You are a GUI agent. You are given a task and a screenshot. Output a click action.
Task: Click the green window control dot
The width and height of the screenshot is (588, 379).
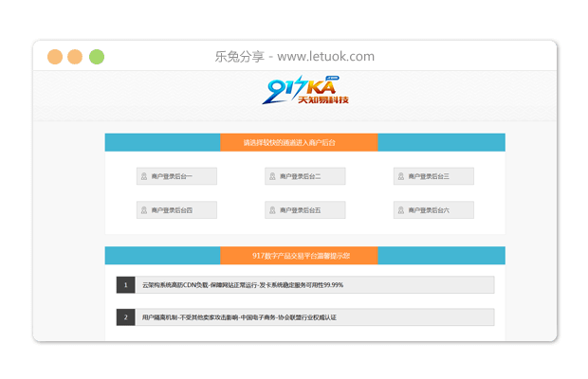coord(97,57)
